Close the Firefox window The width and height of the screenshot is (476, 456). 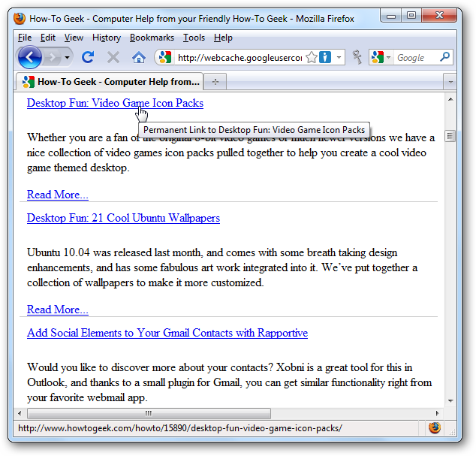[x=439, y=15]
